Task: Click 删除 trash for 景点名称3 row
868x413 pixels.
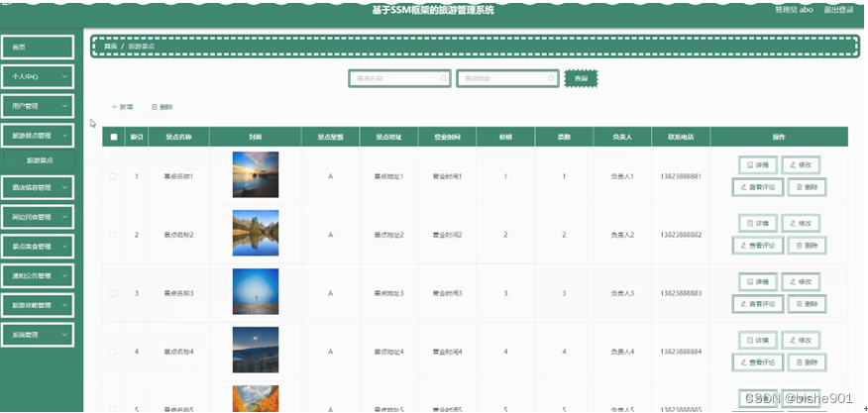Action: pos(807,303)
